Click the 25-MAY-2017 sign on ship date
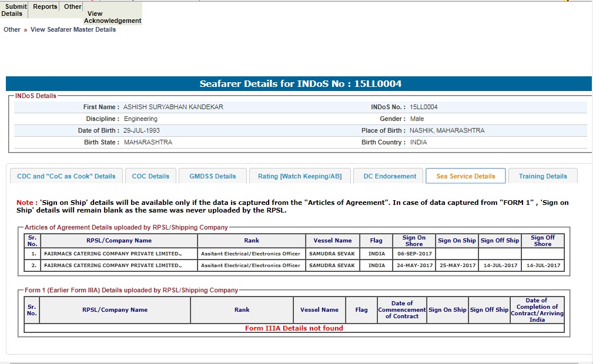 [457, 265]
